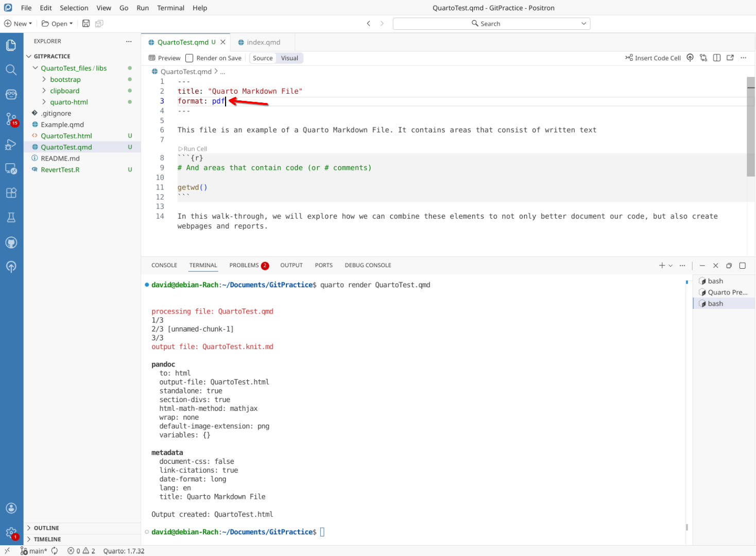The height and width of the screenshot is (556, 756).
Task: Open the Terminal menu
Action: click(x=170, y=8)
